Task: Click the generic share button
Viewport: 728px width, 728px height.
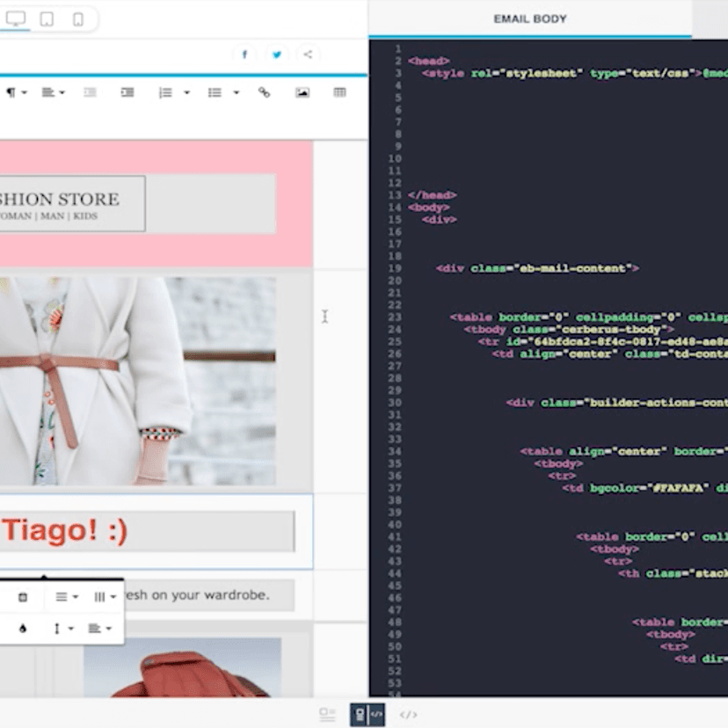Action: (x=307, y=54)
